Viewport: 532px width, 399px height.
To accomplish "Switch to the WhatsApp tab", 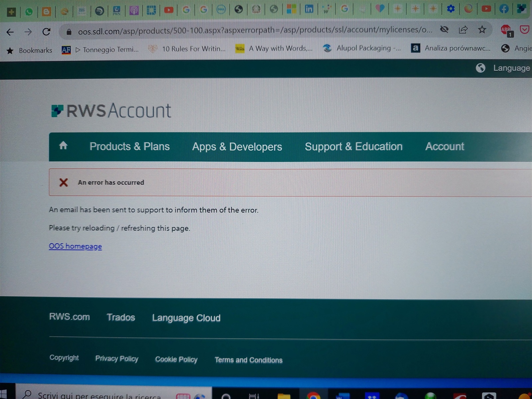I will coord(29,12).
